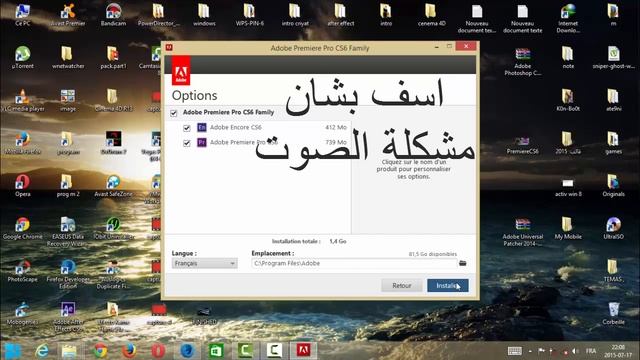Image resolution: width=640 pixels, height=360 pixels.
Task: Click the Premiere 'Pr' product icon
Action: click(202, 142)
